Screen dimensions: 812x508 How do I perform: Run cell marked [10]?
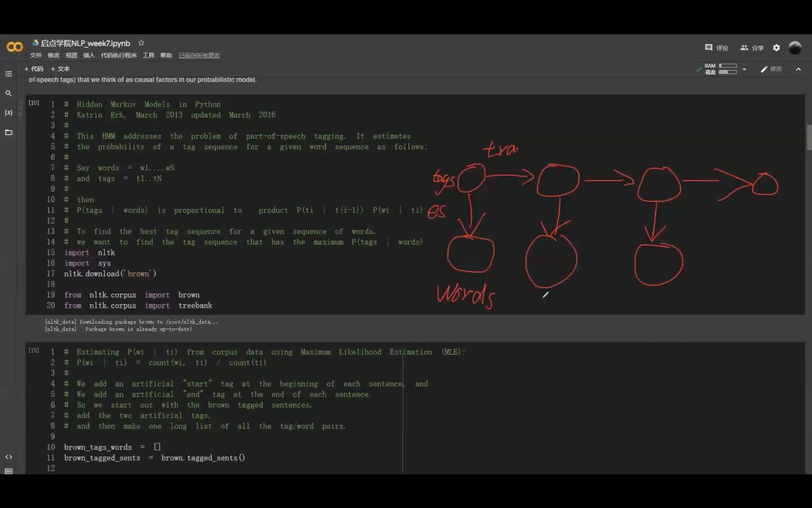[33, 103]
